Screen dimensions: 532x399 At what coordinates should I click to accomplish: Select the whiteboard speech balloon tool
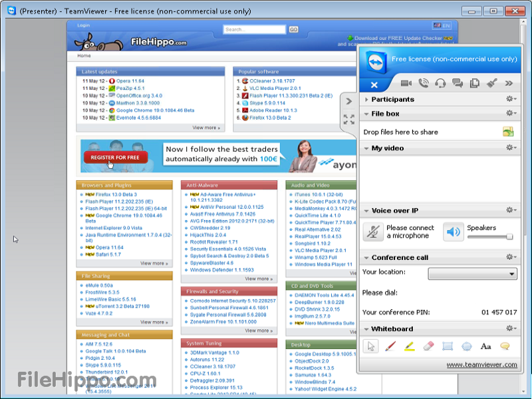tap(505, 346)
